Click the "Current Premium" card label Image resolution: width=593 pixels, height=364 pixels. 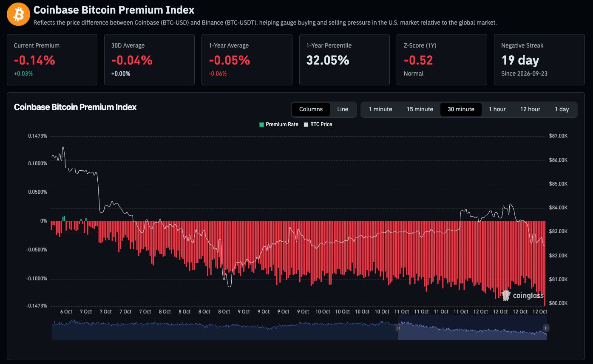coord(37,45)
